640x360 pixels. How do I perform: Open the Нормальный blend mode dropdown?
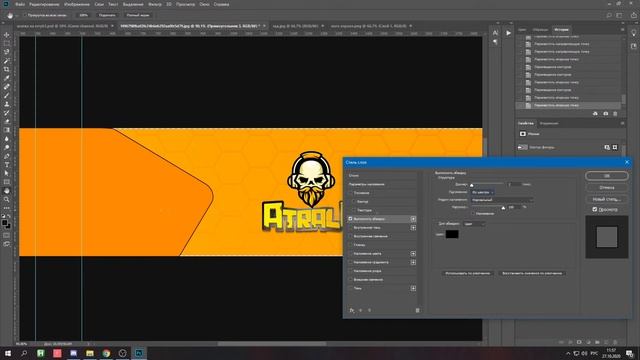coord(502,200)
